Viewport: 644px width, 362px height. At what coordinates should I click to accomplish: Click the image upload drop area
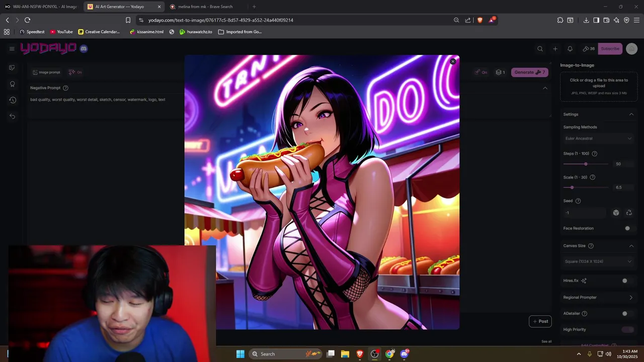[x=598, y=87]
